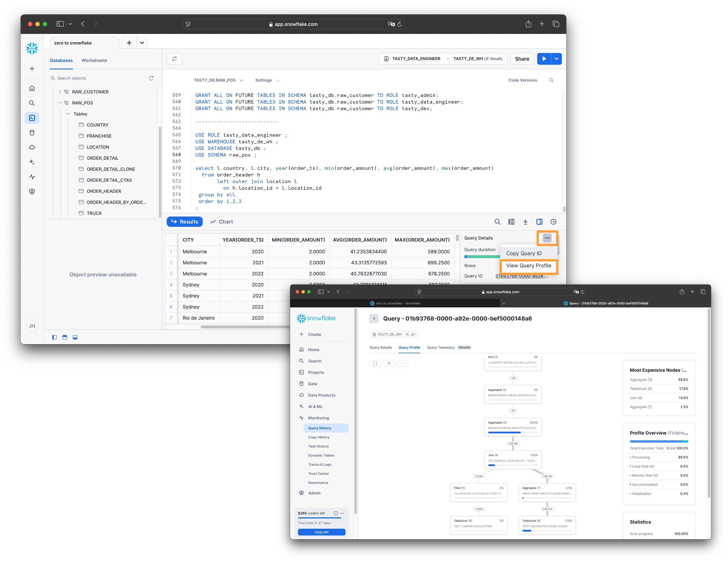Click the download results icon
Image resolution: width=728 pixels, height=561 pixels.
click(x=525, y=222)
